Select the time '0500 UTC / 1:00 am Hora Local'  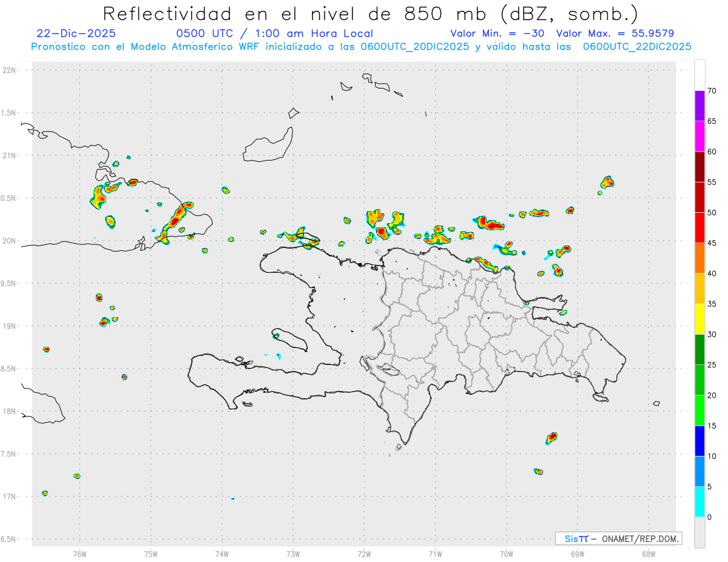click(275, 33)
